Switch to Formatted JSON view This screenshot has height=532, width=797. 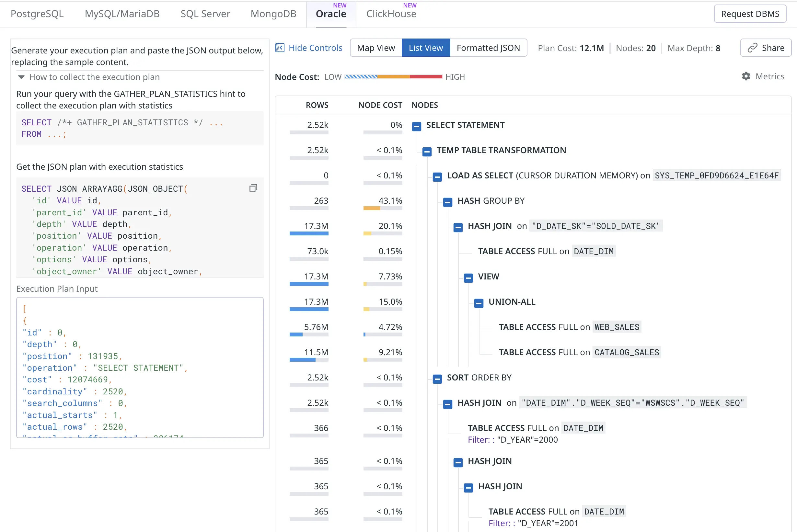[488, 48]
